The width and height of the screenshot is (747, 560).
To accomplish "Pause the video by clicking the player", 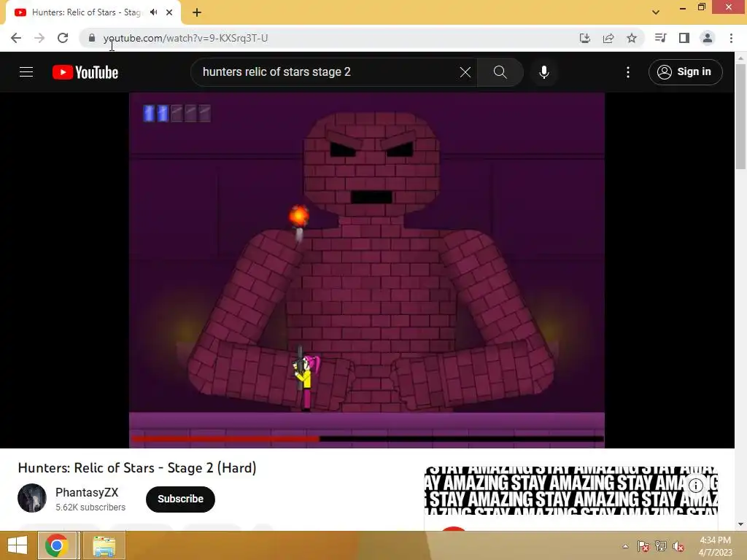I will pos(367,270).
